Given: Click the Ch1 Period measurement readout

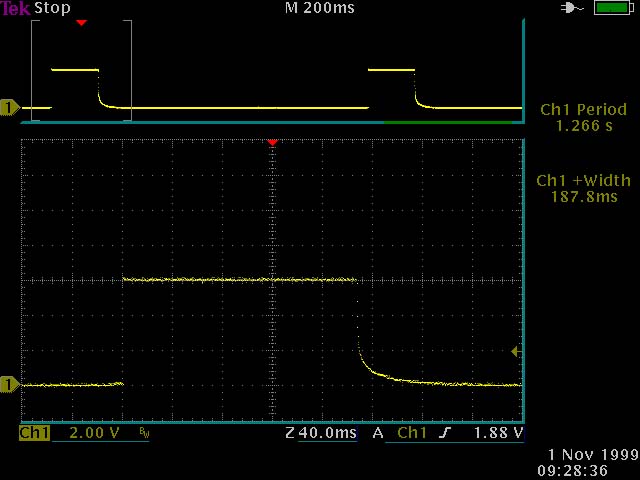Looking at the screenshot, I should [x=583, y=118].
